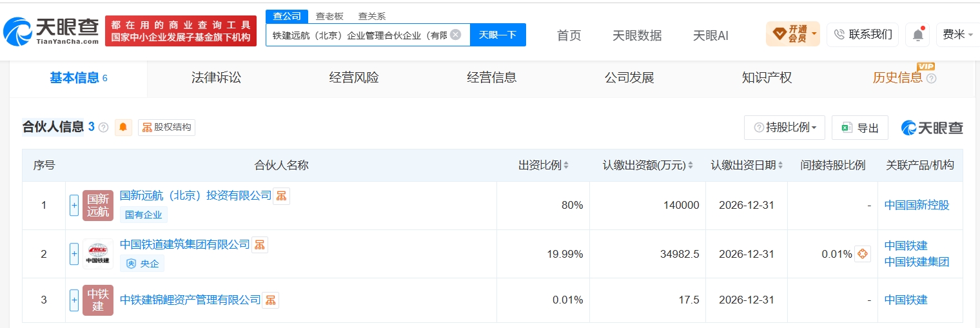This screenshot has height=328, width=980.
Task: Click the 国新远航 company logo
Action: [98, 206]
